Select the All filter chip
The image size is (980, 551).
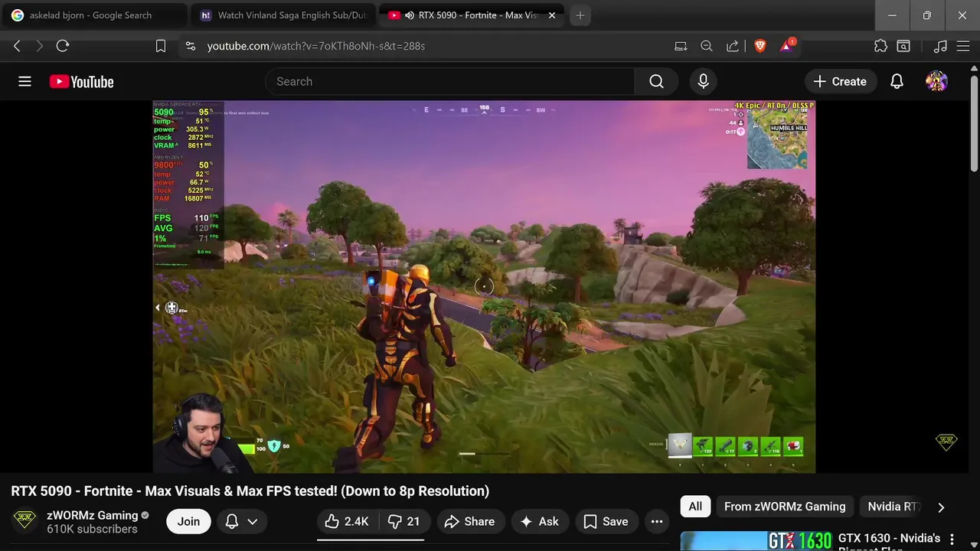(695, 507)
